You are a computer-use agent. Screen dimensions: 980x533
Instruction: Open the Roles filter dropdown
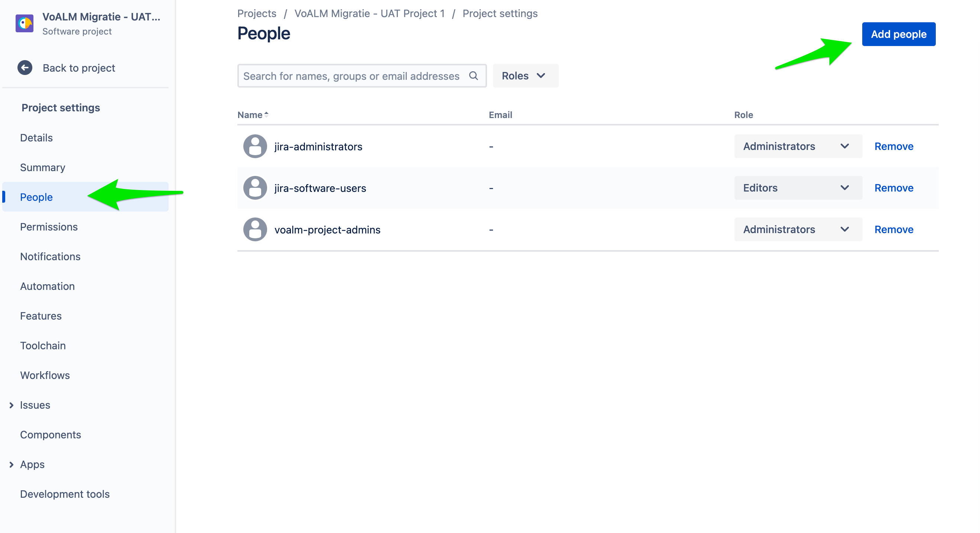pyautogui.click(x=525, y=76)
